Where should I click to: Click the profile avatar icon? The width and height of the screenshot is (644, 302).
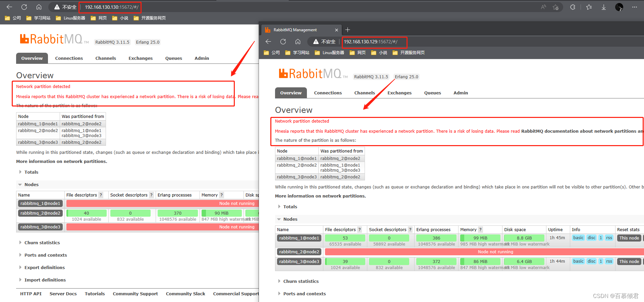point(619,7)
